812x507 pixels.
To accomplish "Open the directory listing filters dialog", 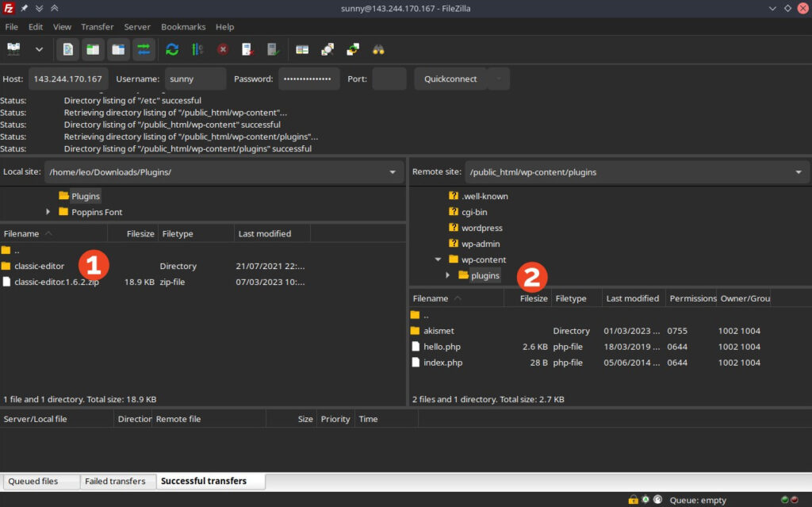I will pyautogui.click(x=302, y=49).
